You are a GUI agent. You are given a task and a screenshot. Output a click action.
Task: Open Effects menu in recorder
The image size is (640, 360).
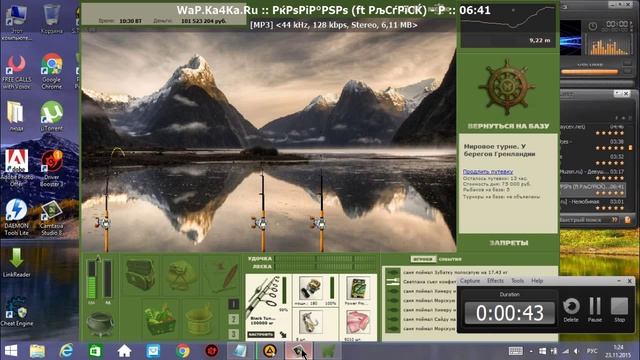click(x=495, y=281)
